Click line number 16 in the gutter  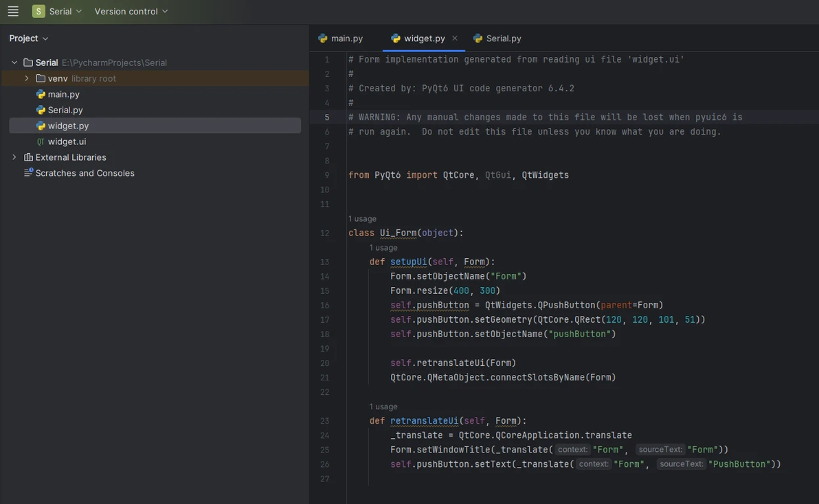click(324, 305)
